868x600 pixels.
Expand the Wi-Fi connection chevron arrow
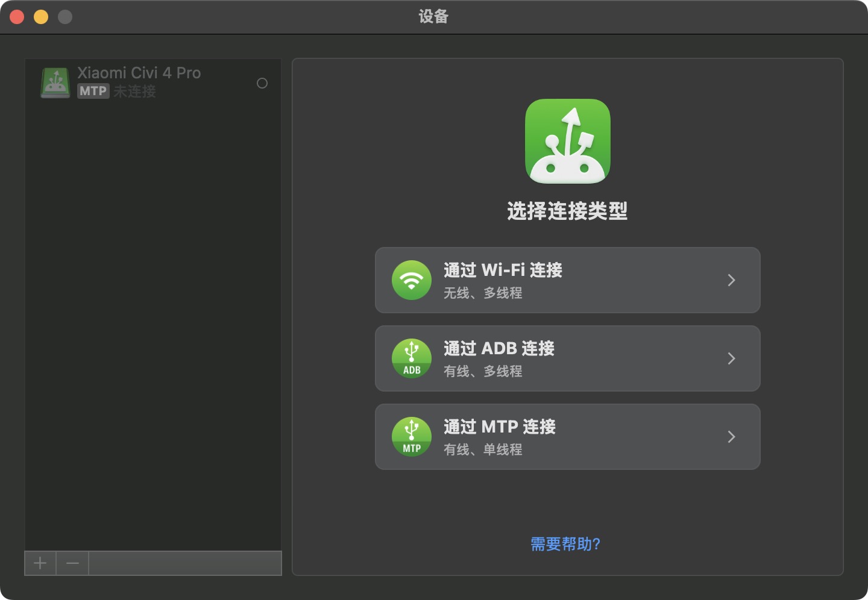click(731, 280)
